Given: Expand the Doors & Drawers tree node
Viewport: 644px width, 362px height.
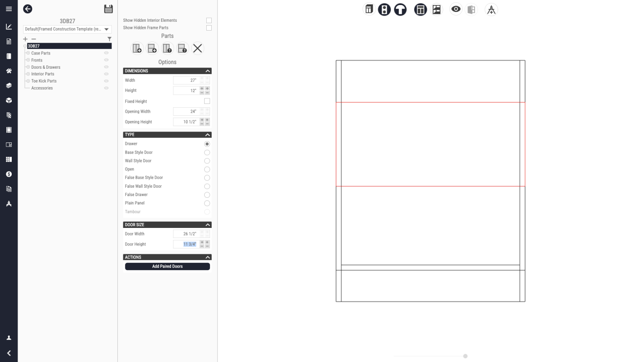Looking at the screenshot, I should pyautogui.click(x=28, y=67).
